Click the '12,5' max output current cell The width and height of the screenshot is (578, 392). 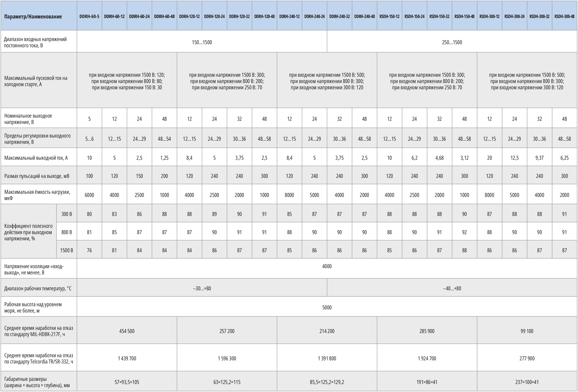(x=515, y=157)
